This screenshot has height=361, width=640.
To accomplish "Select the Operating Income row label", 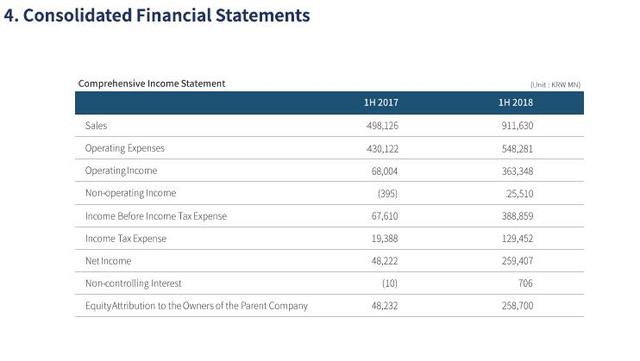I will [x=121, y=171].
